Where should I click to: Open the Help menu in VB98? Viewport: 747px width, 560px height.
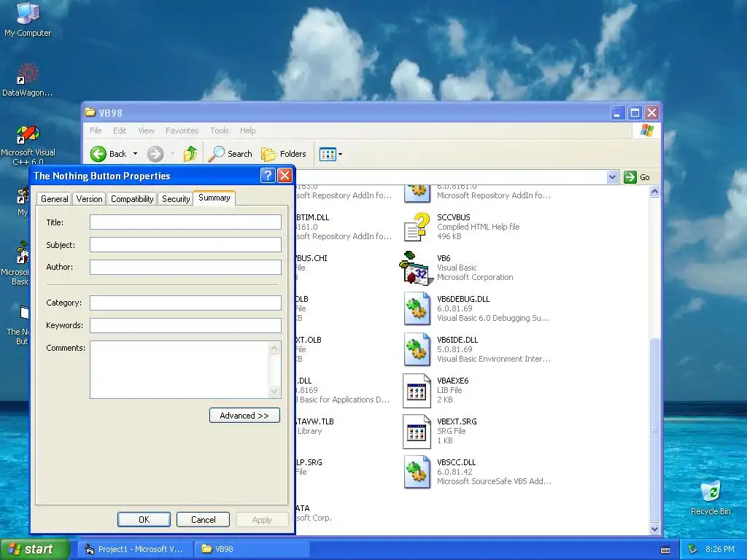(248, 131)
